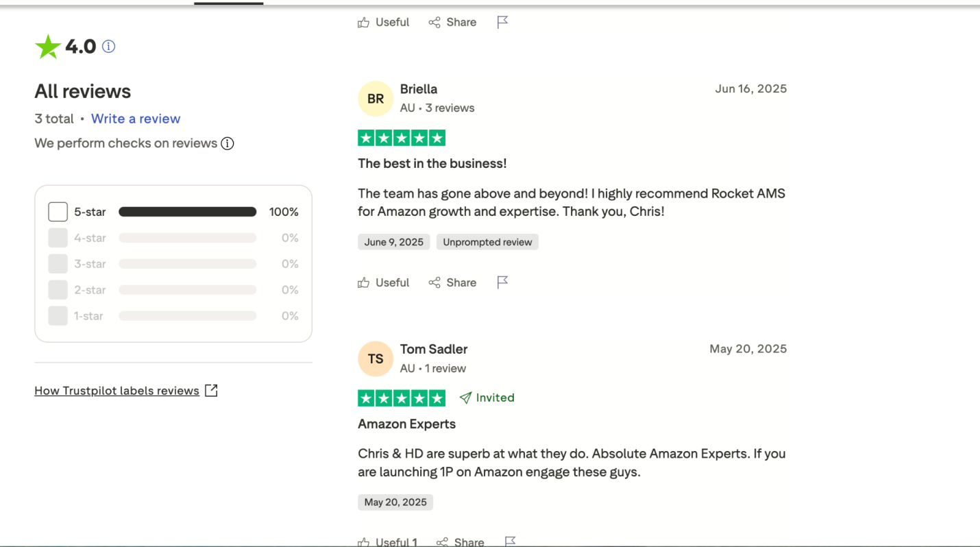980x547 pixels.
Task: Click the Write a review link
Action: coord(136,119)
